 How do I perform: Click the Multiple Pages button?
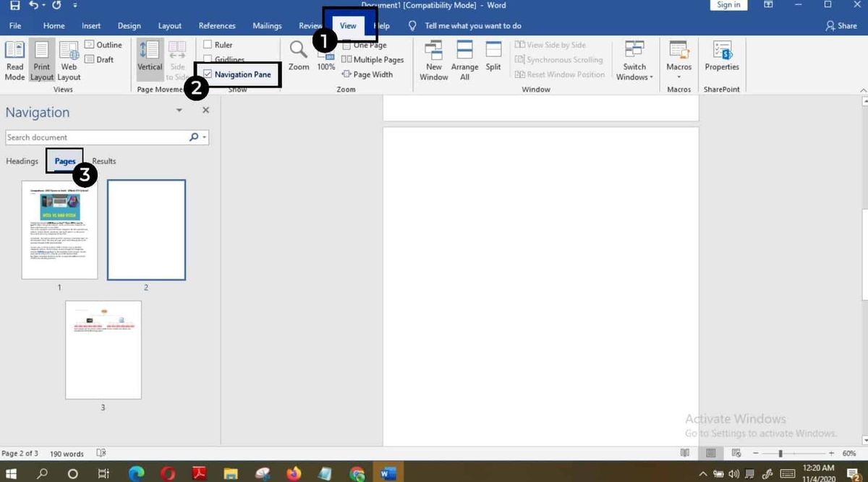coord(373,60)
